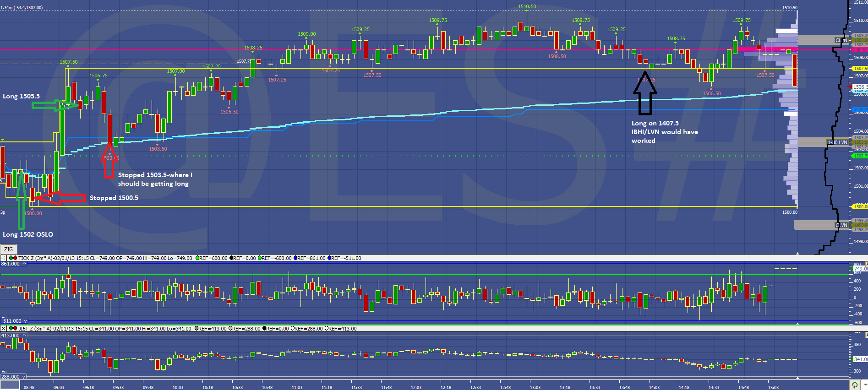Click the REF=861.00 blue color marker
The image size is (868, 390).
(x=295, y=258)
